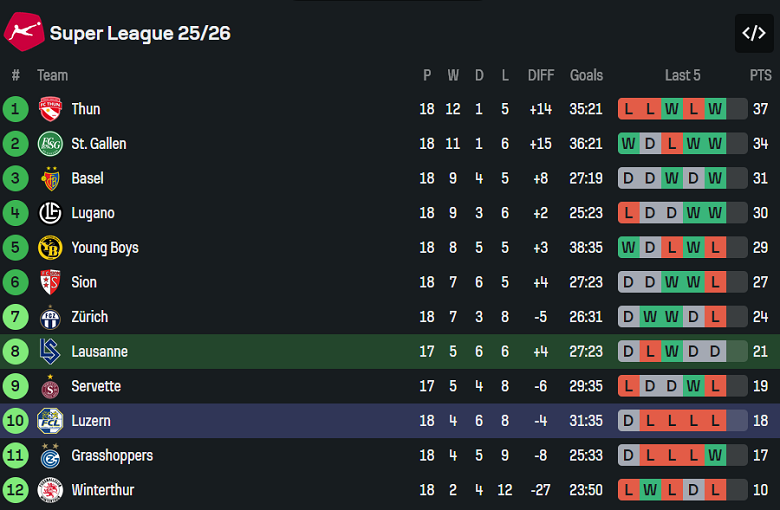Viewport: 780px width, 510px height.
Task: Select the Zürich team name
Action: coord(89,317)
